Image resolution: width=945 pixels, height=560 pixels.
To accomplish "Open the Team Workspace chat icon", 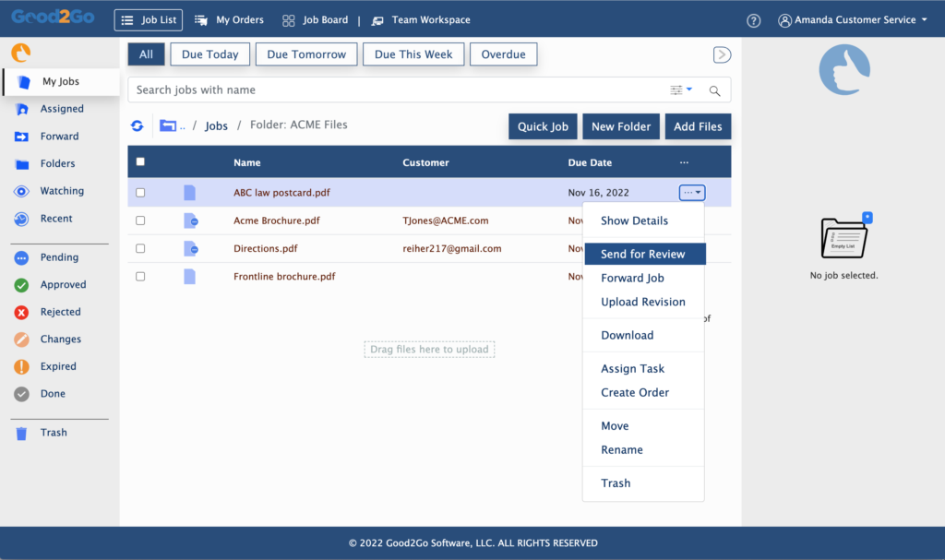I will click(x=376, y=18).
